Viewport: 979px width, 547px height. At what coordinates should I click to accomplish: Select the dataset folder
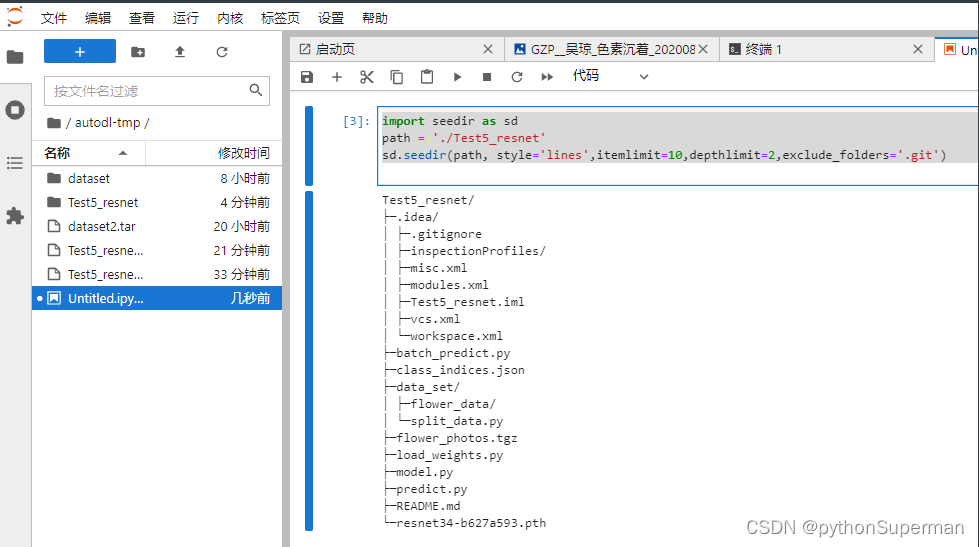click(157, 179)
